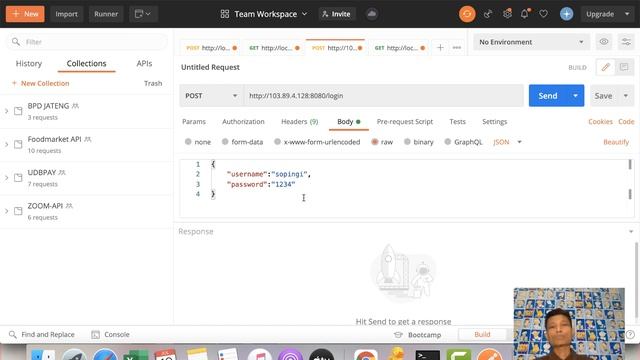This screenshot has width=640, height=360.
Task: Open the settings gear icon
Action: coord(507,13)
